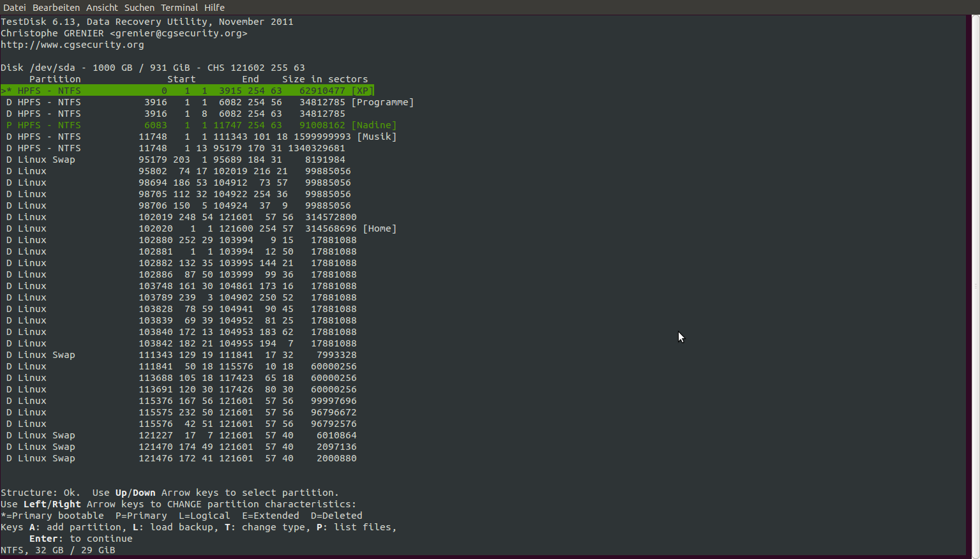Click the NTFS partition labeled Programme

(x=210, y=102)
